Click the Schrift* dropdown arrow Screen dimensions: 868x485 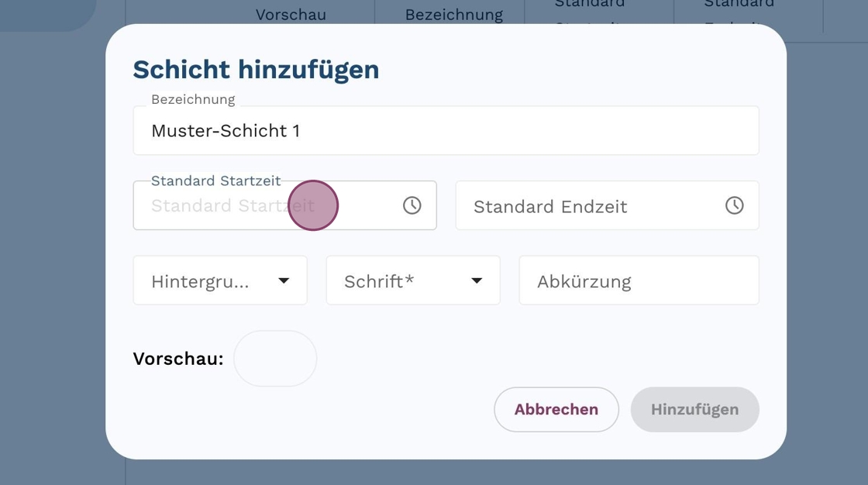click(x=477, y=280)
